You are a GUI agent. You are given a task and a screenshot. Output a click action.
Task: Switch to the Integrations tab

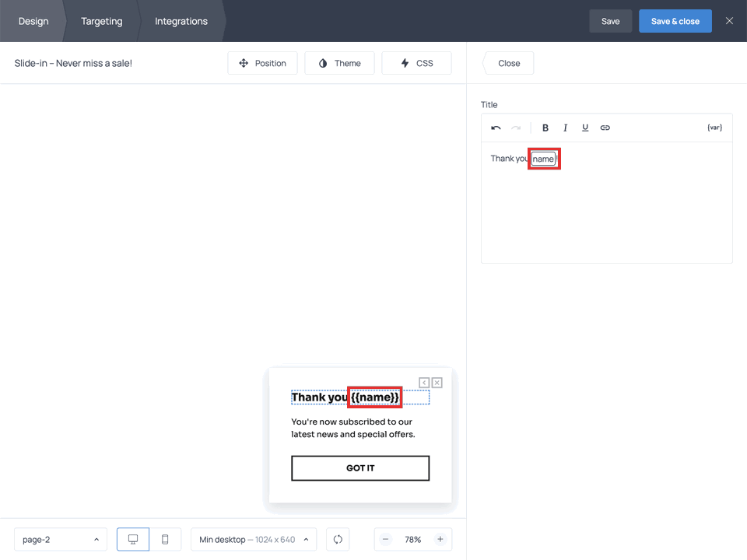pos(181,21)
